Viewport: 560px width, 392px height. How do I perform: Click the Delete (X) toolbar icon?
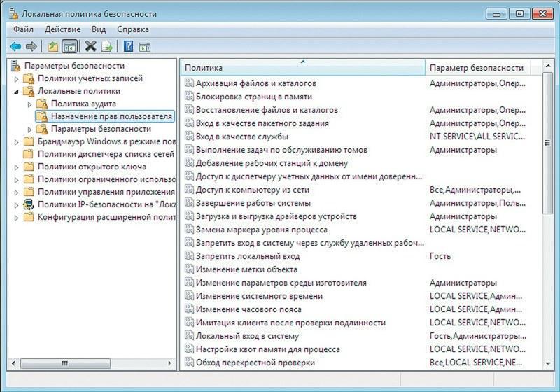90,47
